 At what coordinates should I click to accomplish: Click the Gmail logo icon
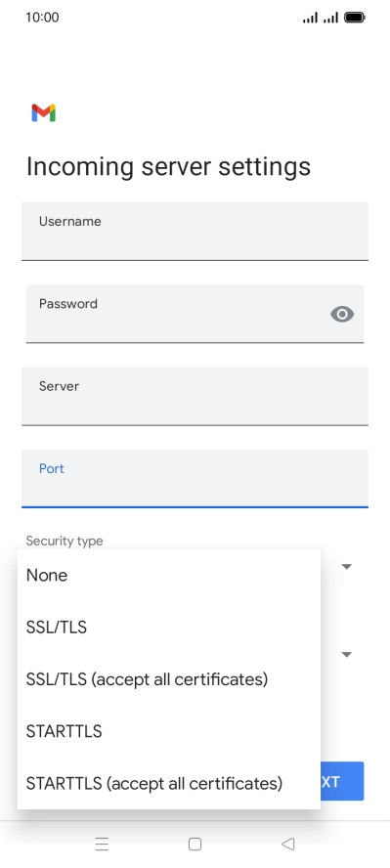43,112
